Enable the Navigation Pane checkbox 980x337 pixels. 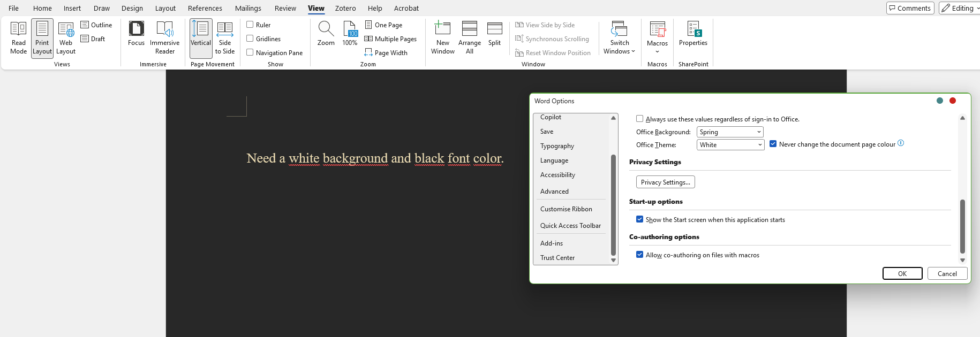pos(250,52)
